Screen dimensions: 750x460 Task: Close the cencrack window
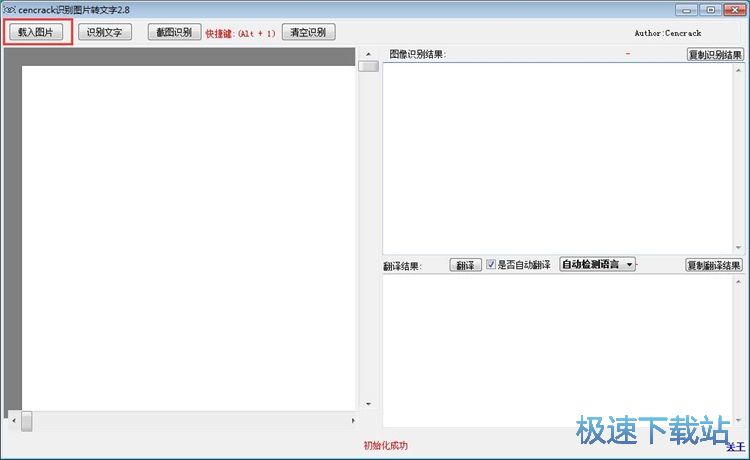pos(735,10)
